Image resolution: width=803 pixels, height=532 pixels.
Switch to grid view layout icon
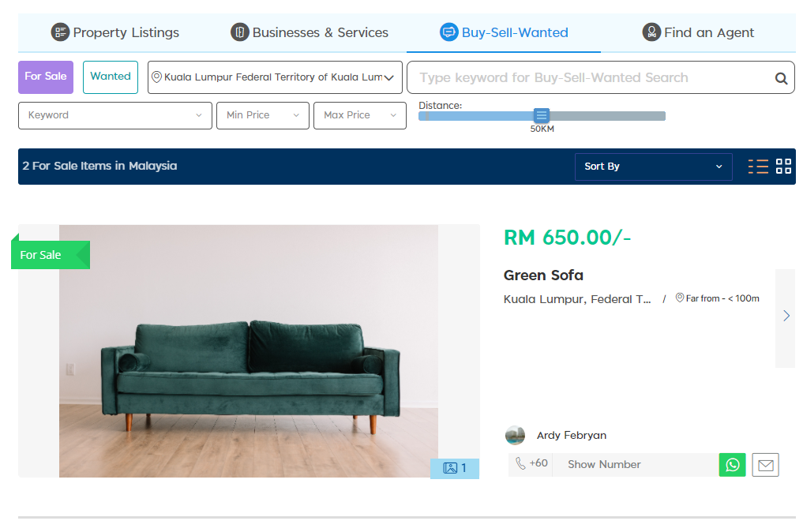pyautogui.click(x=783, y=167)
